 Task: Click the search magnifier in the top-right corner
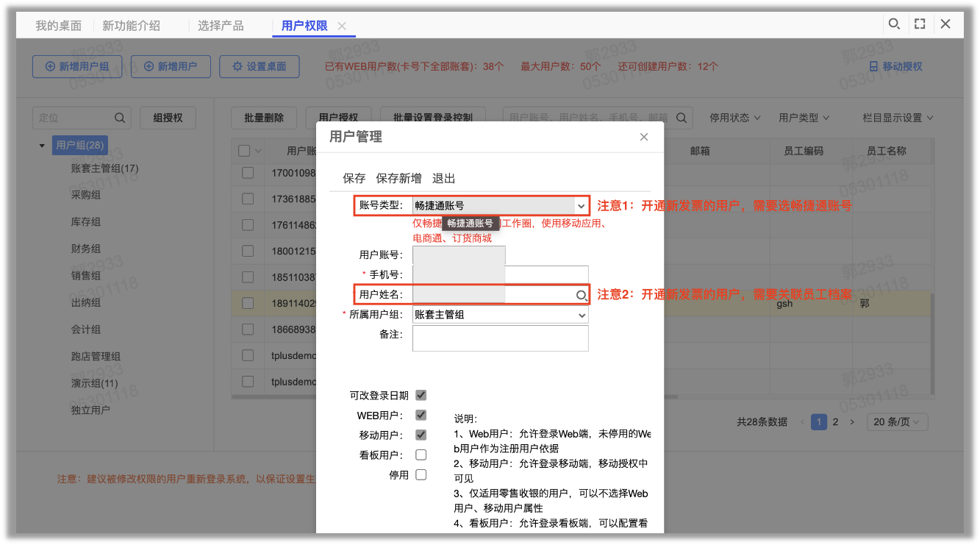(894, 24)
